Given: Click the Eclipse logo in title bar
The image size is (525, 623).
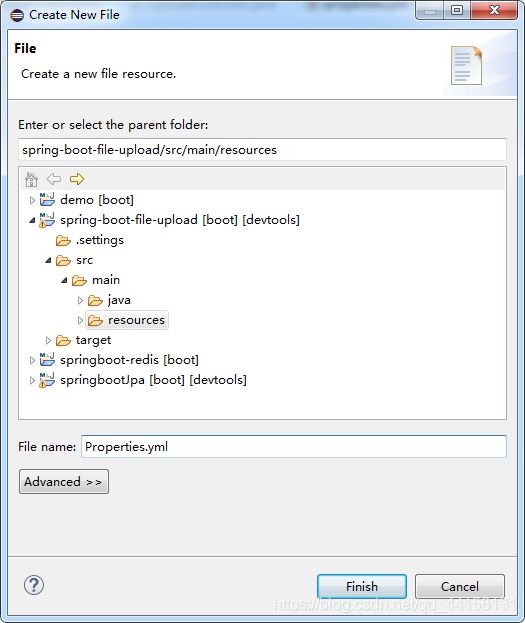Looking at the screenshot, I should [x=17, y=15].
